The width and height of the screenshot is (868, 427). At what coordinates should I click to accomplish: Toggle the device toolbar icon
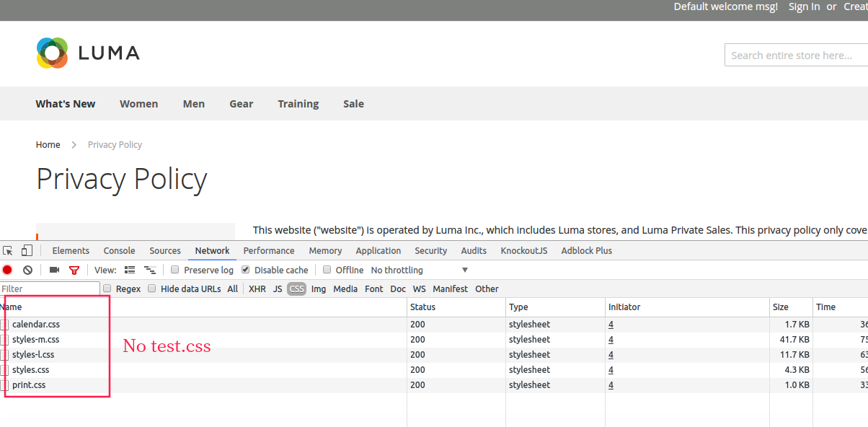pyautogui.click(x=27, y=251)
